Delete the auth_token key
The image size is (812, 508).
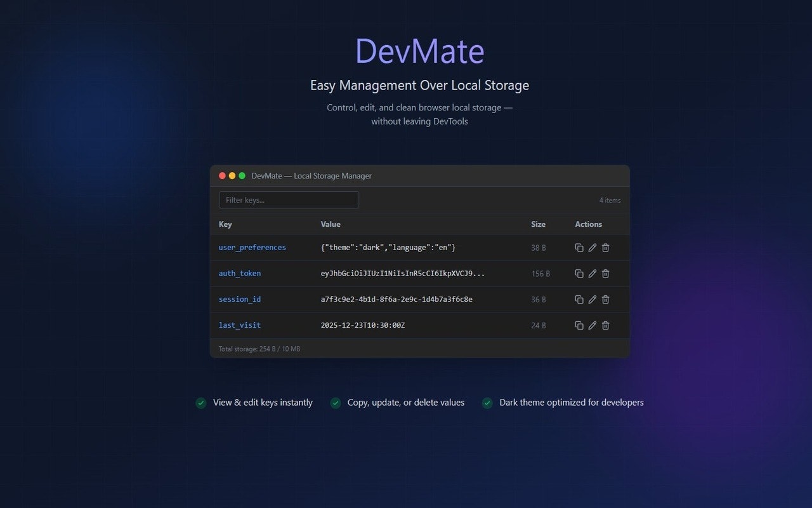click(x=605, y=274)
